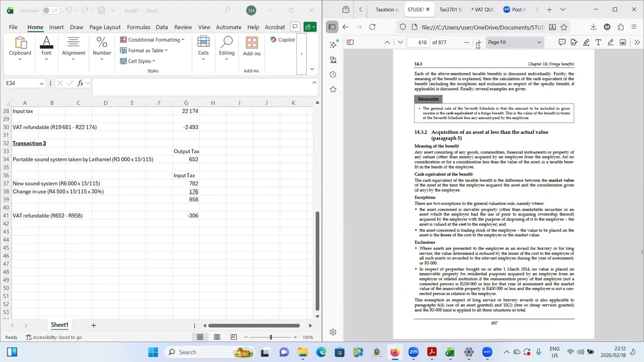Toggle the PDF viewer sidebar

coord(350,42)
